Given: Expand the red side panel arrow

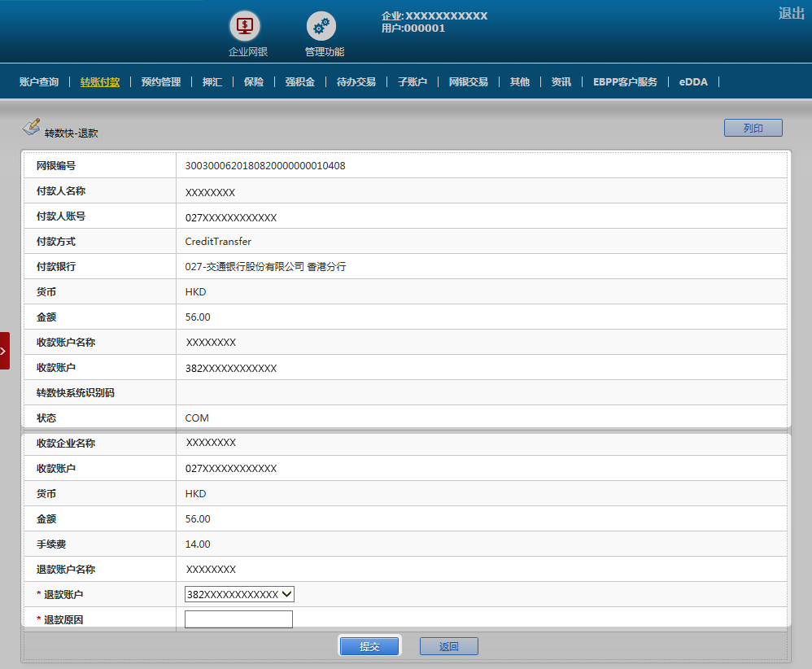Looking at the screenshot, I should [4, 351].
